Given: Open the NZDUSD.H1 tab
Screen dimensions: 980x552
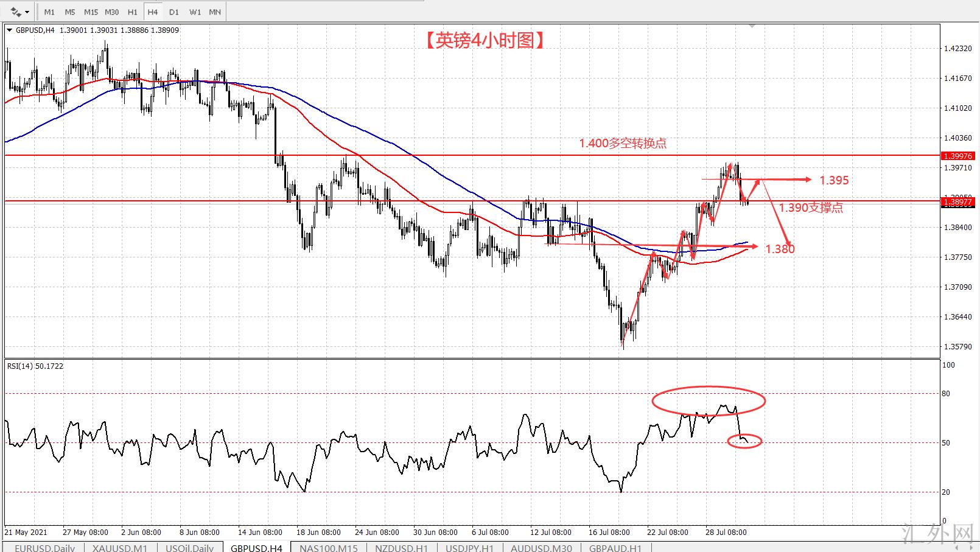Looking at the screenshot, I should click(401, 548).
